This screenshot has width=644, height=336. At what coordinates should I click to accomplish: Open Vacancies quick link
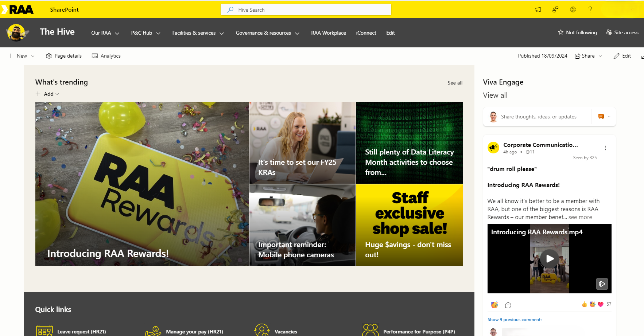(x=286, y=332)
